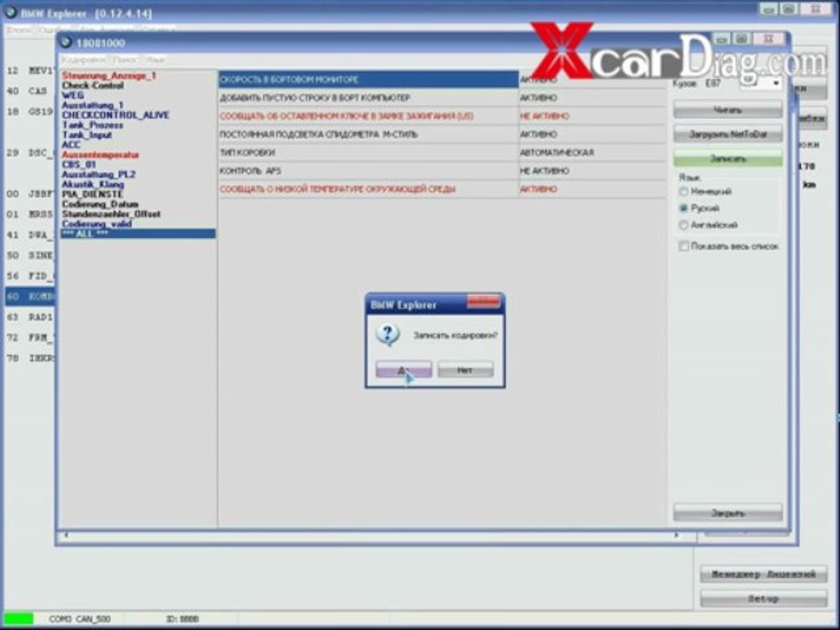The height and width of the screenshot is (630, 840).
Task: Select the Немецкий language radio button
Action: [x=683, y=192]
